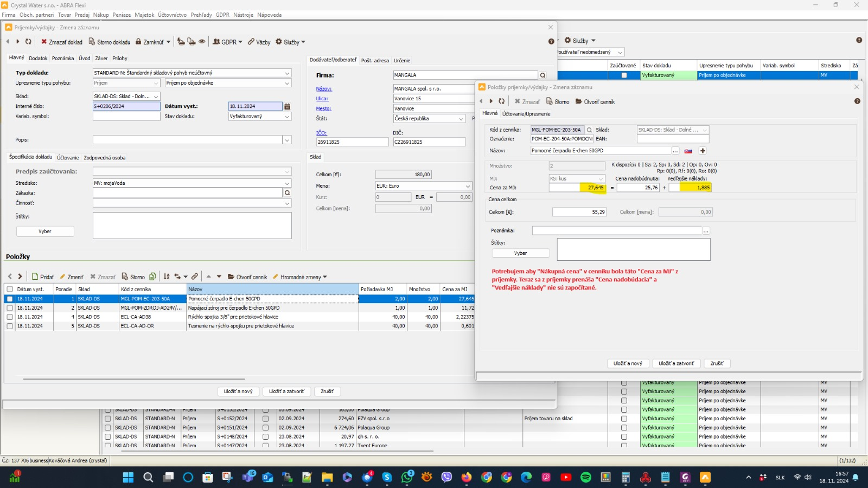Image resolution: width=868 pixels, height=488 pixels.
Task: Open the Príjem po objednávke dropdown
Action: (287, 83)
